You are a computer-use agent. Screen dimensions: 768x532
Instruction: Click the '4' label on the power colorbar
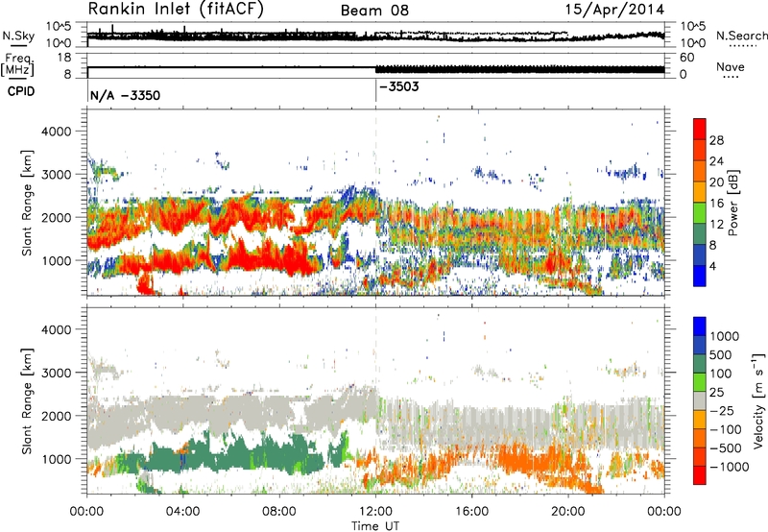click(712, 266)
